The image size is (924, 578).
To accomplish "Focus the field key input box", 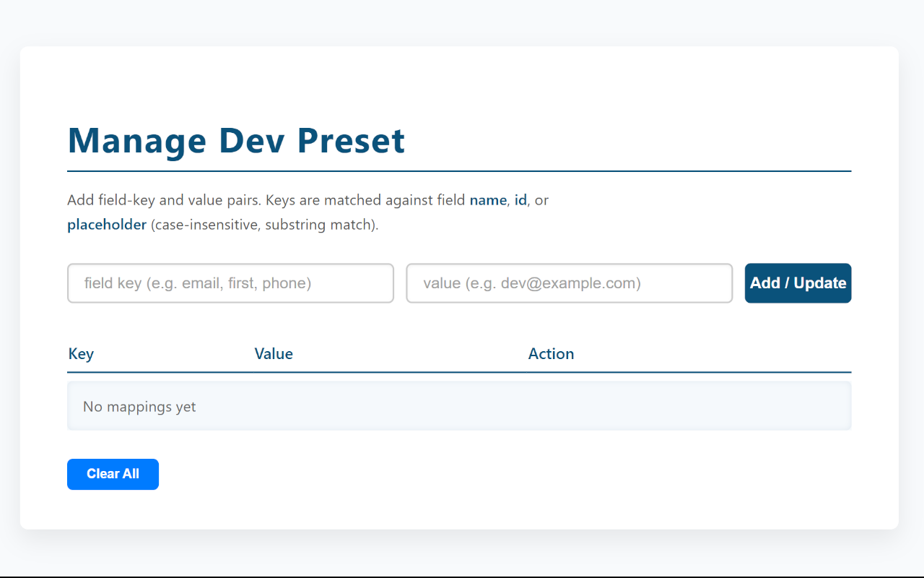I will click(230, 283).
